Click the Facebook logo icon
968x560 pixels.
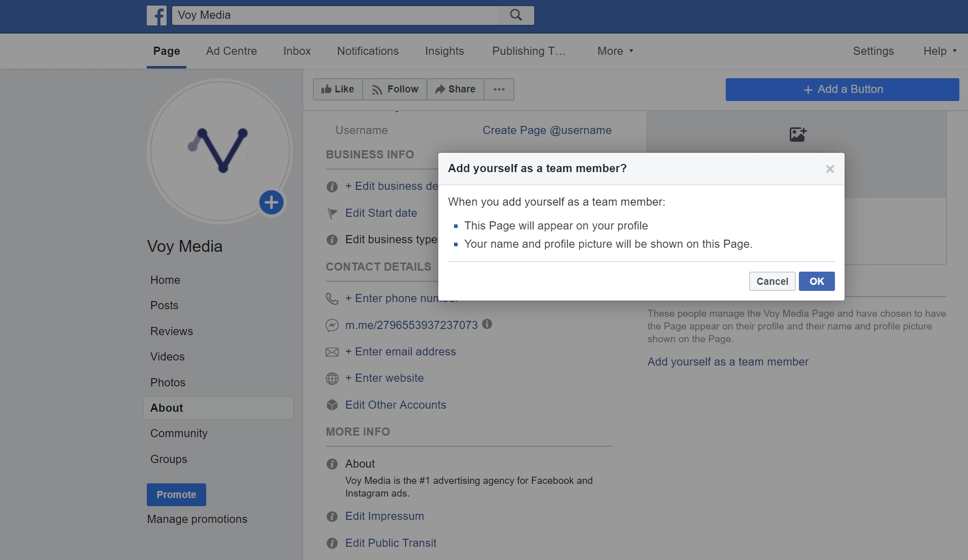156,15
